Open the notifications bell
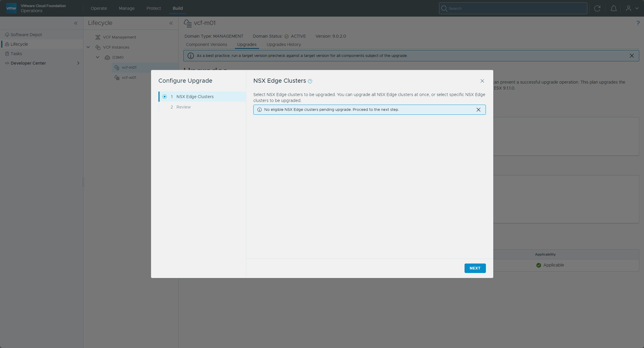 (x=614, y=8)
